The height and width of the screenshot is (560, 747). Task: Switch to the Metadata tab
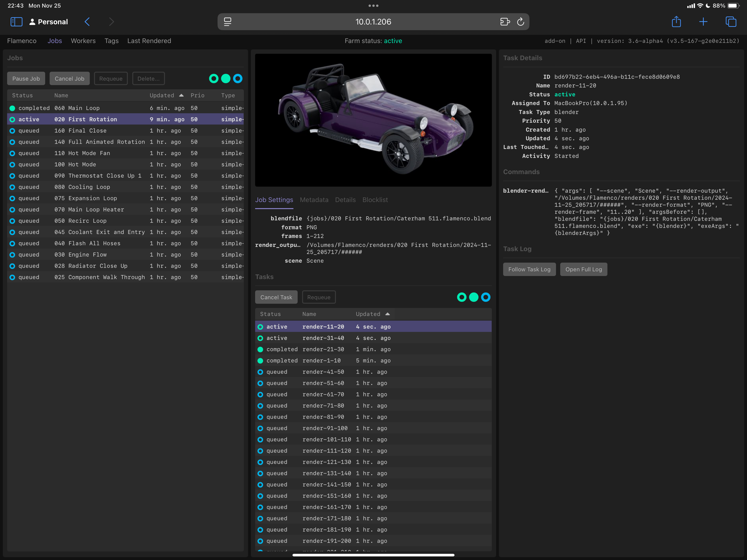point(314,200)
